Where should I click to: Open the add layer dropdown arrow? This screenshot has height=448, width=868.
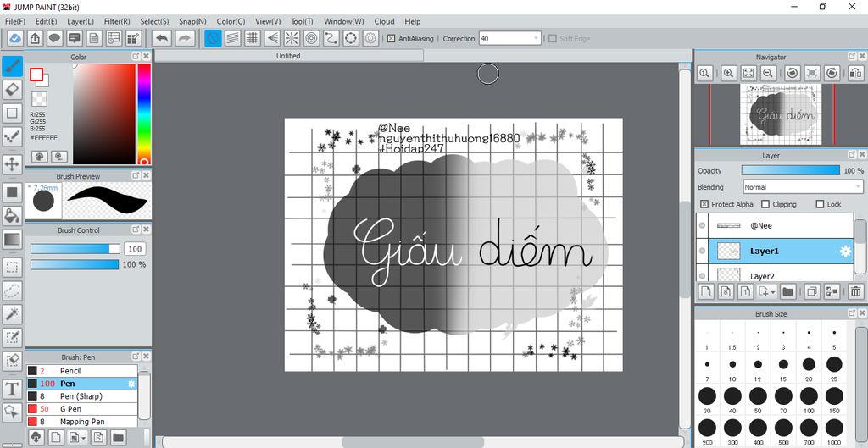pos(773,291)
